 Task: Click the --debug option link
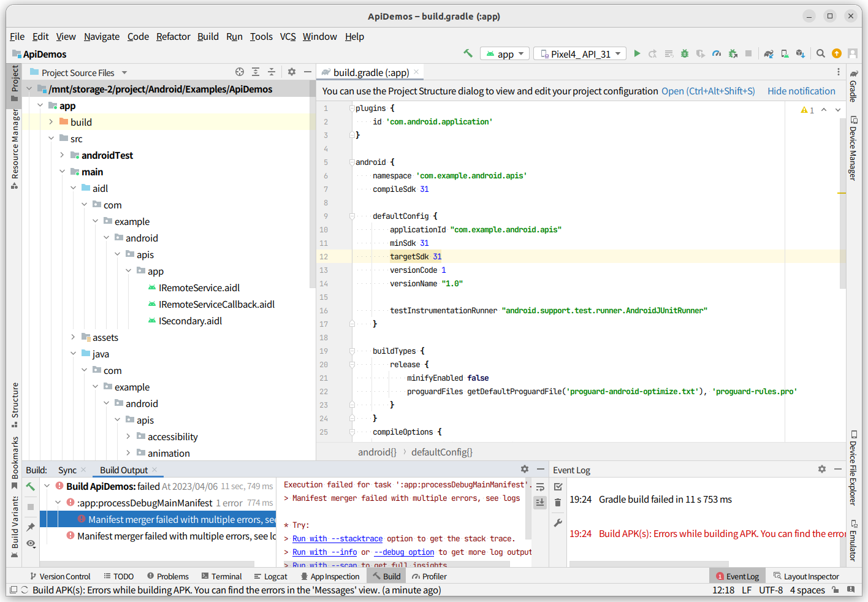[404, 552]
